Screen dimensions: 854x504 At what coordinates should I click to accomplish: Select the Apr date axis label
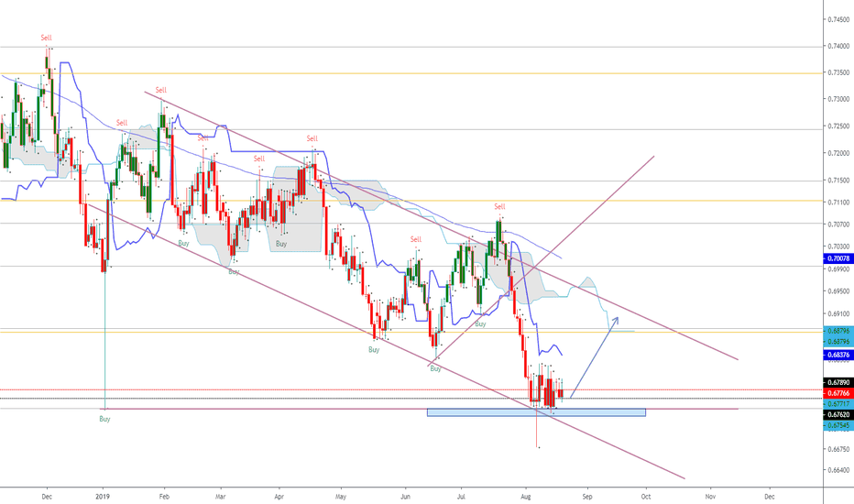(279, 497)
